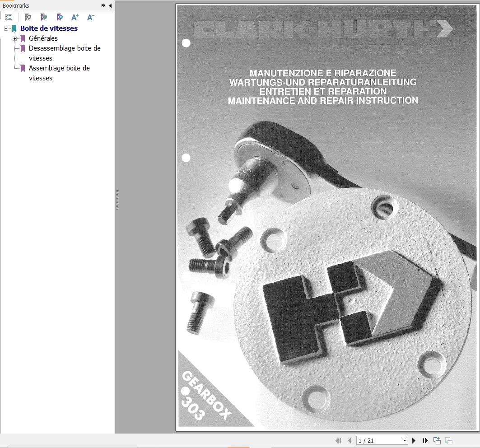The image size is (480, 448).
Task: Collapse the Bookmarks panel with the left arrow
Action: point(110,5)
